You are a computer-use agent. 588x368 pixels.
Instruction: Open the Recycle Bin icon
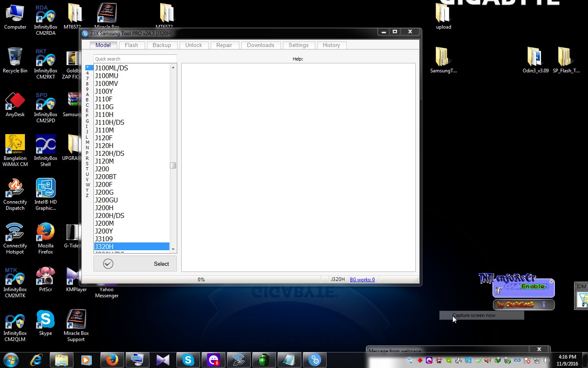tap(15, 61)
